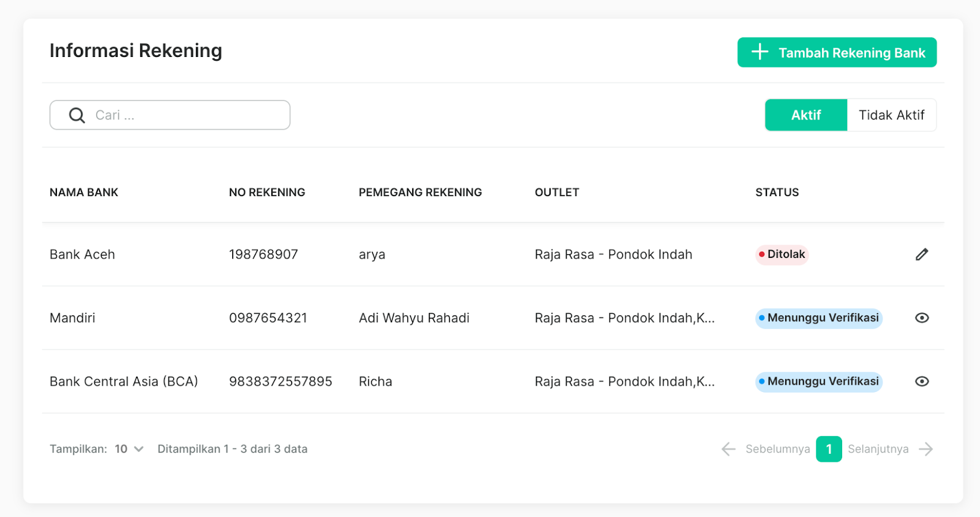Click account number 0987654321

[268, 318]
